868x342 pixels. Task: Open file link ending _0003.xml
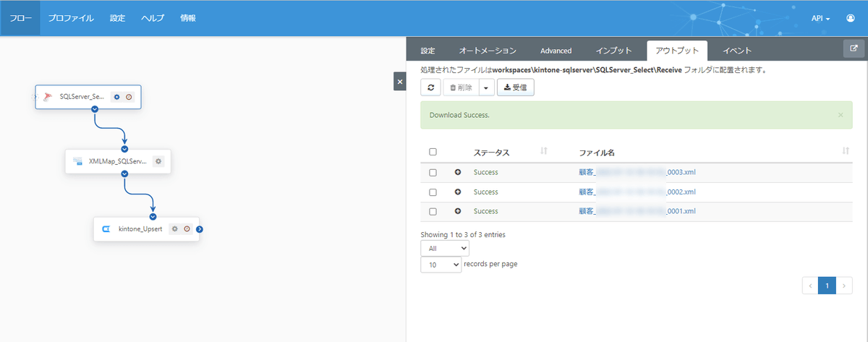coord(637,173)
